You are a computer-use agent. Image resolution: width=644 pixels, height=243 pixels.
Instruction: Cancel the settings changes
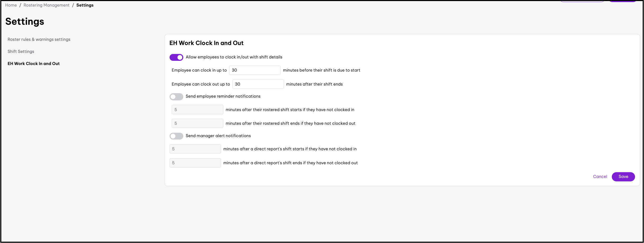coord(600,177)
